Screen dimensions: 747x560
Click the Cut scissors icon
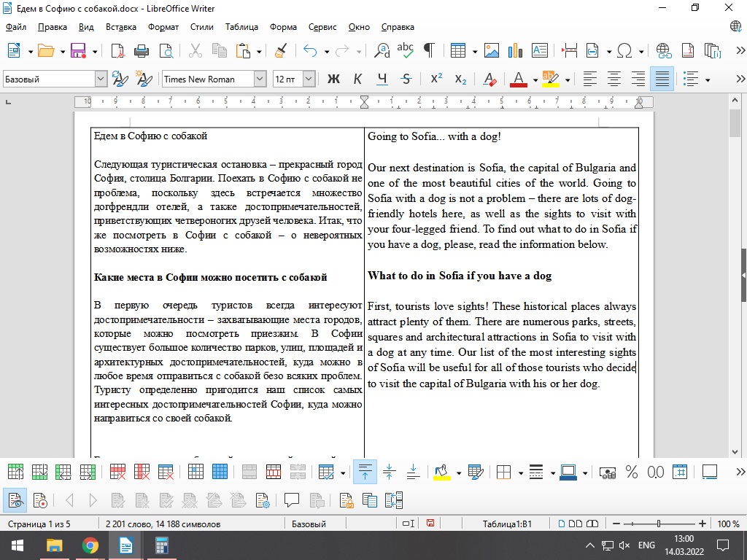click(x=196, y=50)
